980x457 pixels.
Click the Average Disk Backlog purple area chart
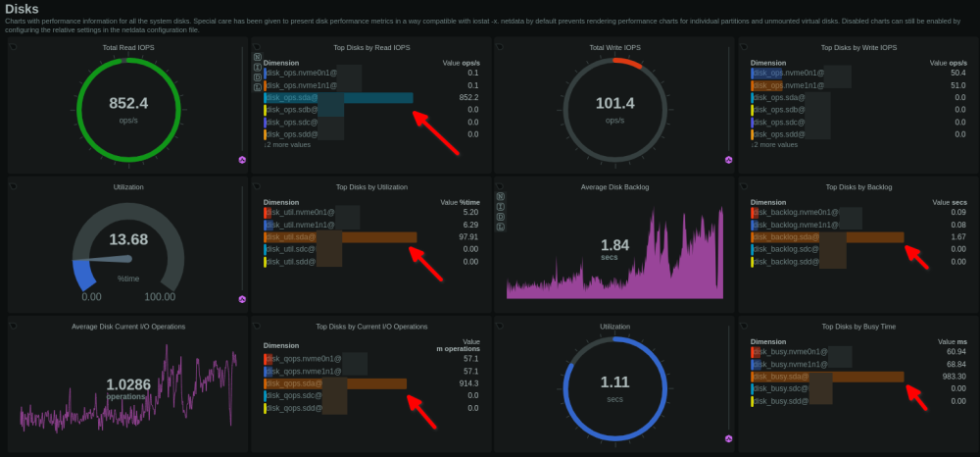pyautogui.click(x=615, y=252)
